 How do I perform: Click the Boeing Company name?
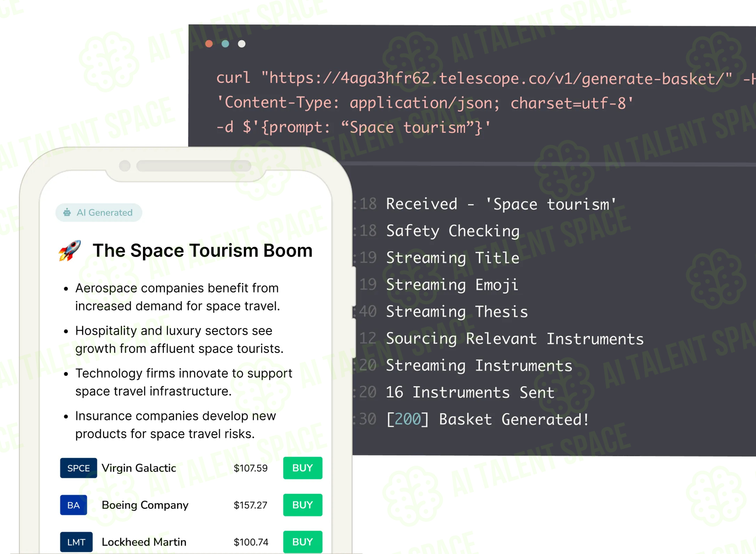click(x=145, y=505)
